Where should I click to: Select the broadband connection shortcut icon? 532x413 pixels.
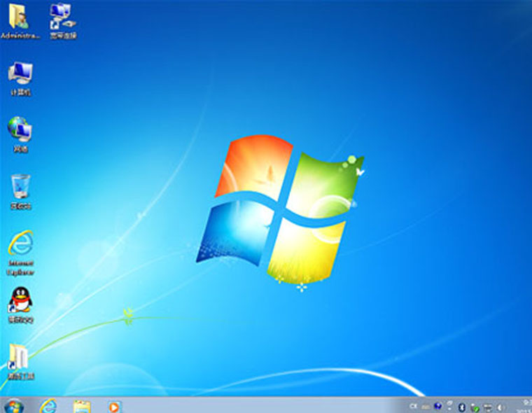click(63, 21)
